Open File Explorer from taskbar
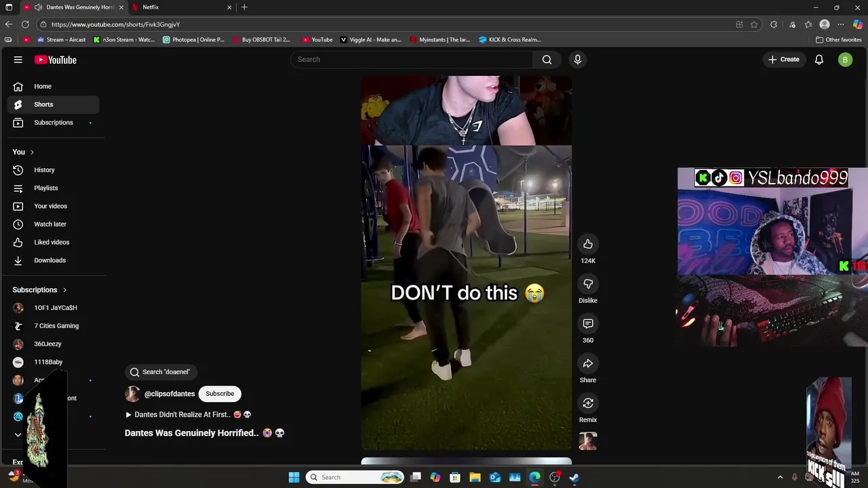This screenshot has width=868, height=488. 475,477
